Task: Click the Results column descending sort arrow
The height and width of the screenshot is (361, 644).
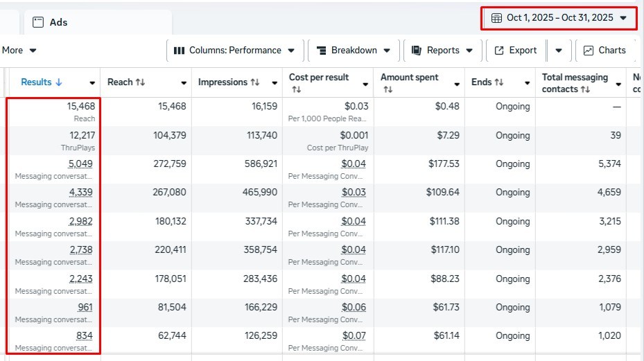Action: [59, 82]
